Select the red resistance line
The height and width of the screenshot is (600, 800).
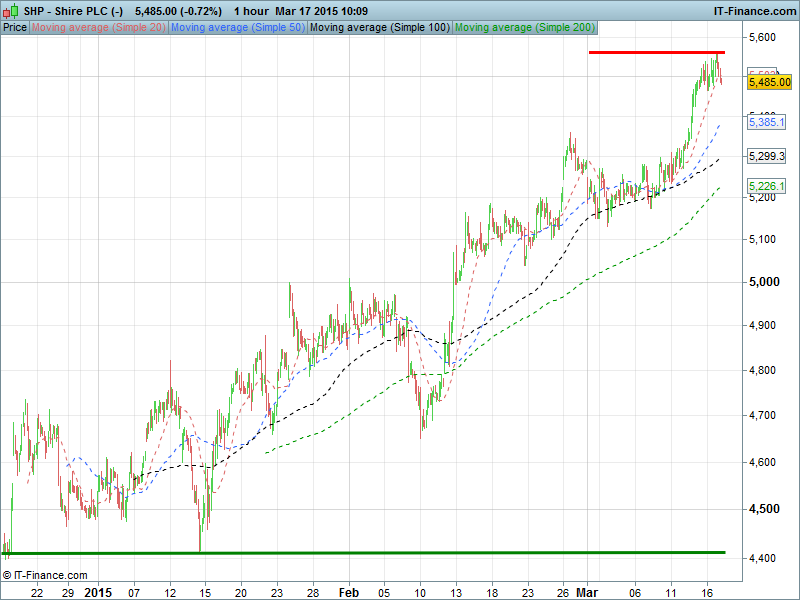click(655, 51)
